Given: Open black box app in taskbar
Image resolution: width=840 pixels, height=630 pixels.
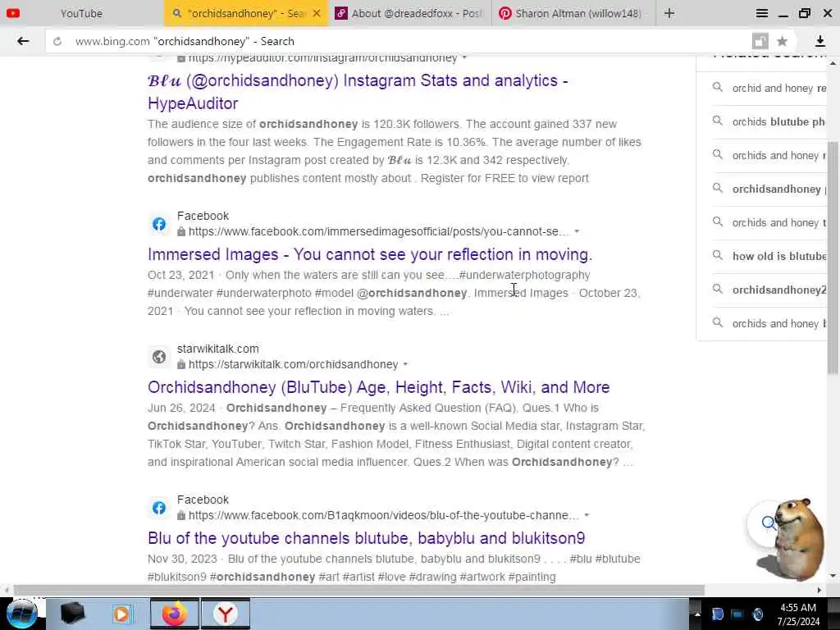Looking at the screenshot, I should pyautogui.click(x=72, y=614).
